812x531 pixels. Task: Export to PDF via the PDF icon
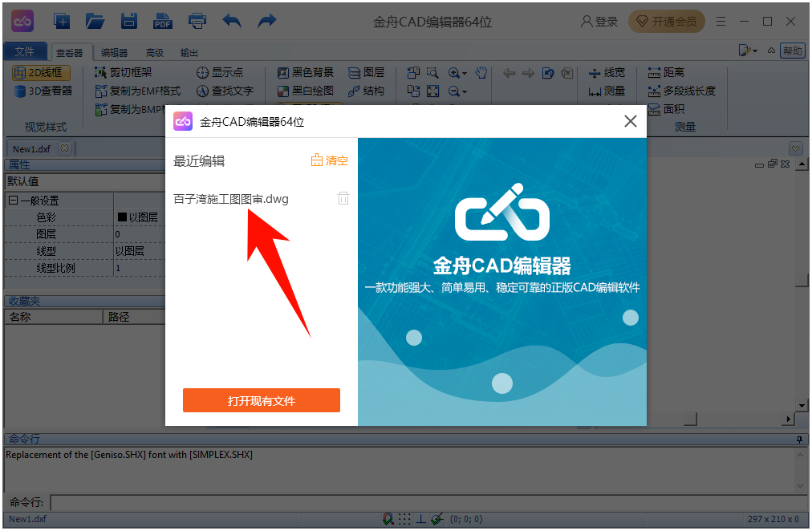(163, 22)
